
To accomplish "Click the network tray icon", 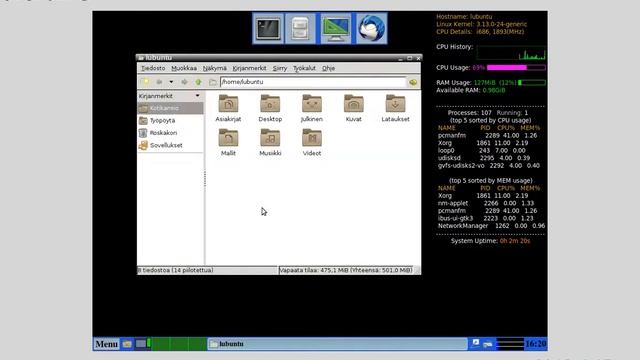I will click(x=487, y=344).
